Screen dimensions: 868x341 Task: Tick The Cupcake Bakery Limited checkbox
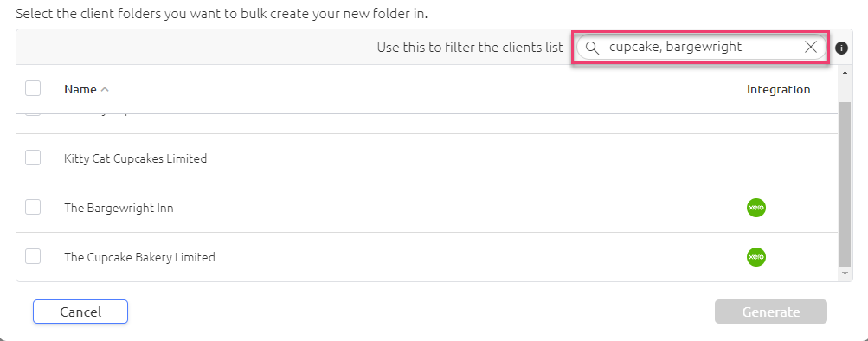click(33, 256)
